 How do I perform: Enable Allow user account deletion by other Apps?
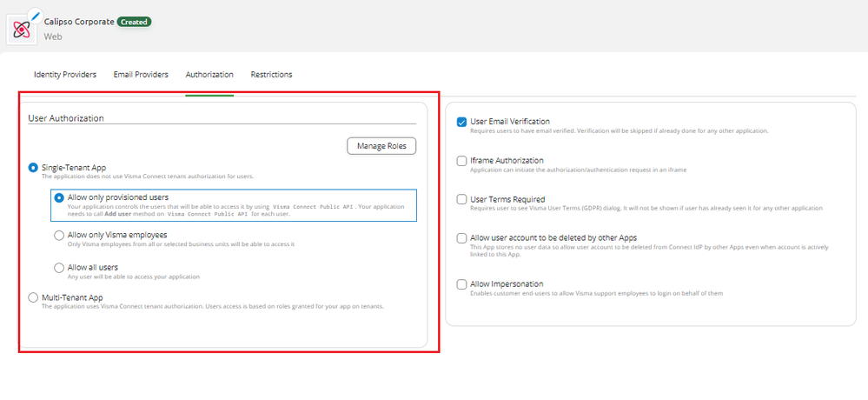point(461,237)
